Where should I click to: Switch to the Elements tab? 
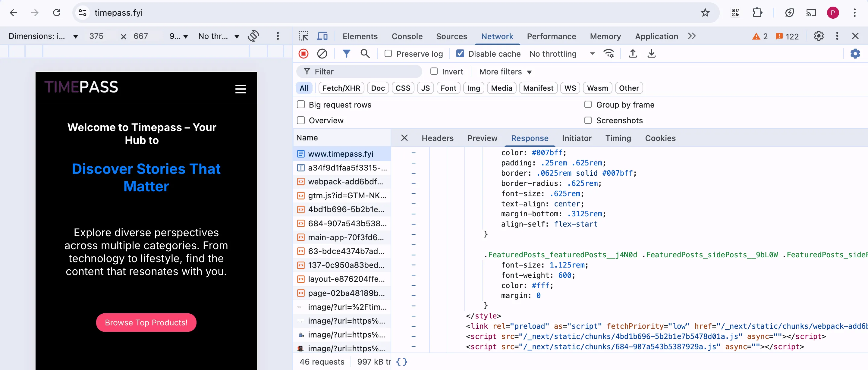click(x=360, y=36)
